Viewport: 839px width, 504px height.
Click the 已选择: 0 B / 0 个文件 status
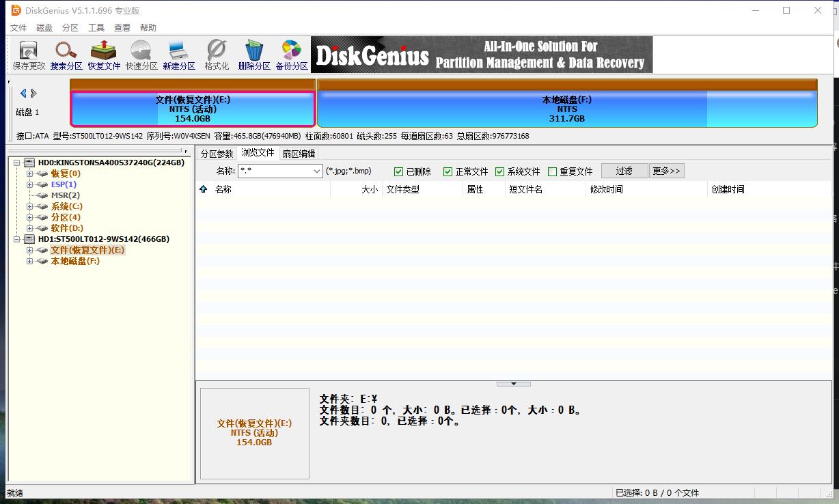pos(657,492)
